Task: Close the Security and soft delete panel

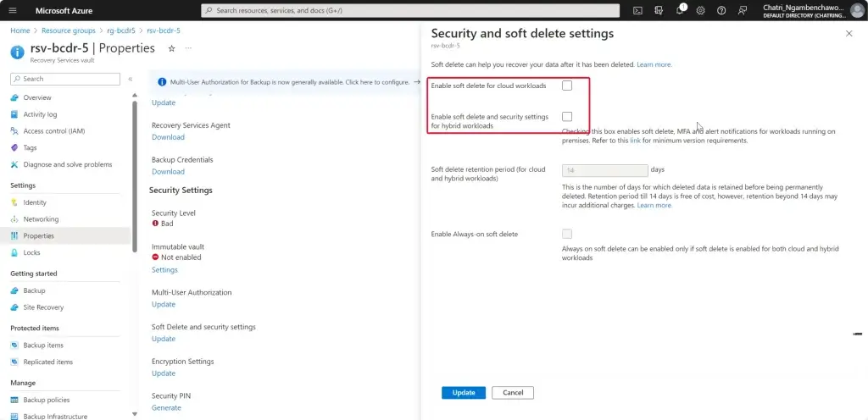Action: 849,34
